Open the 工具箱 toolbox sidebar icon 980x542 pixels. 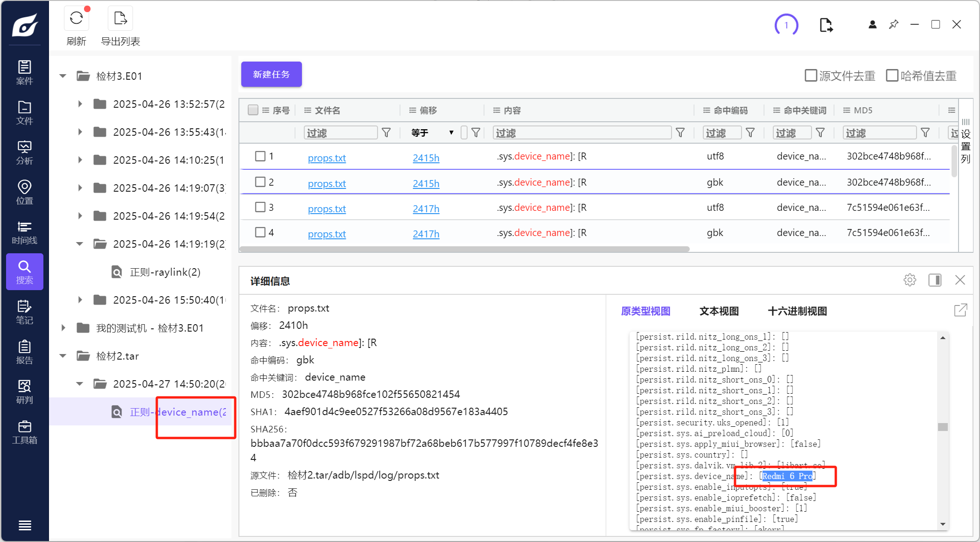[x=24, y=432]
